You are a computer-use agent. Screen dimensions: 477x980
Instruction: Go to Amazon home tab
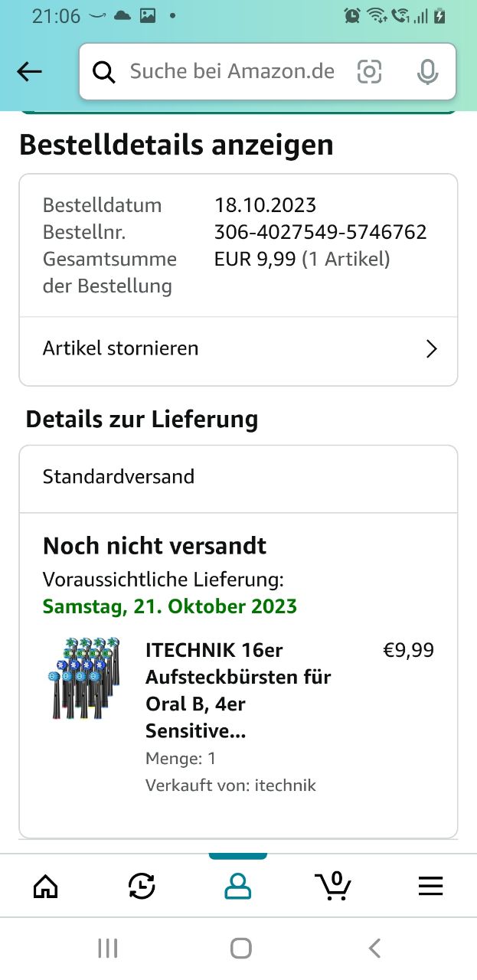coord(46,887)
